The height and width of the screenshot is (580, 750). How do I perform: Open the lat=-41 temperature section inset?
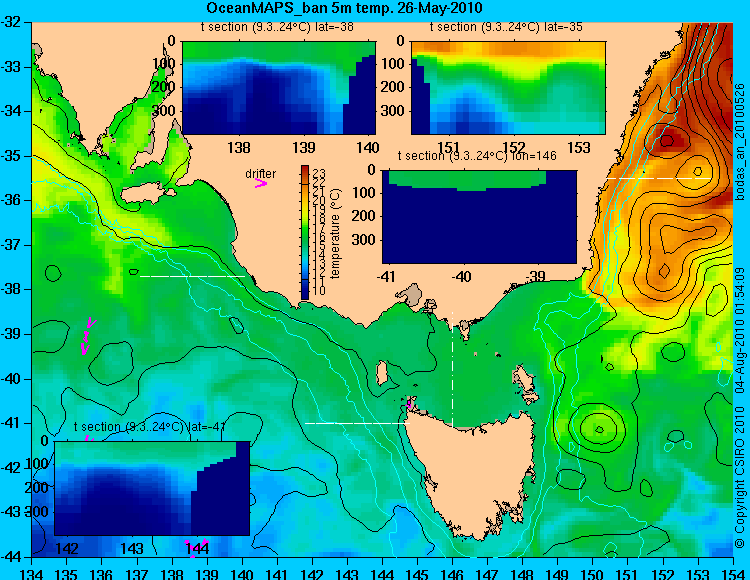point(152,488)
